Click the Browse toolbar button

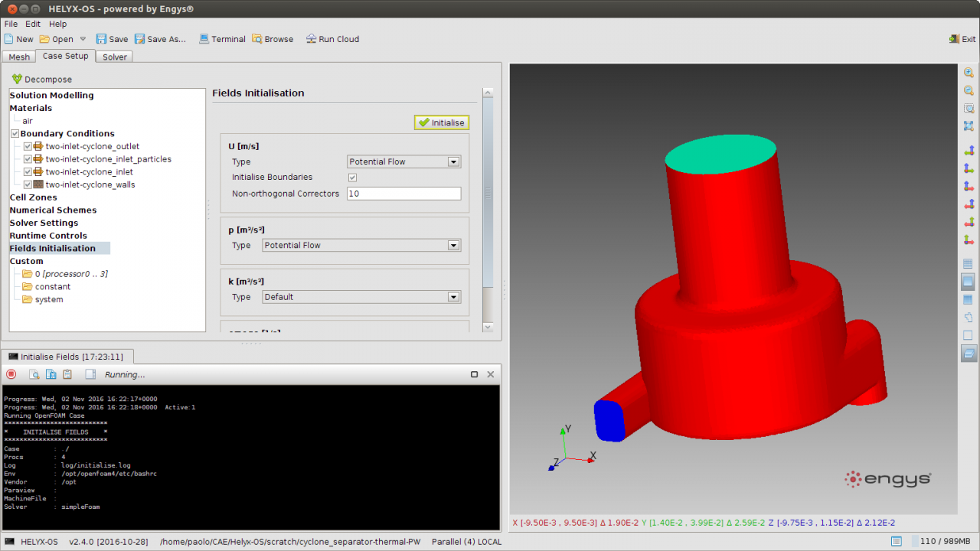coord(273,39)
